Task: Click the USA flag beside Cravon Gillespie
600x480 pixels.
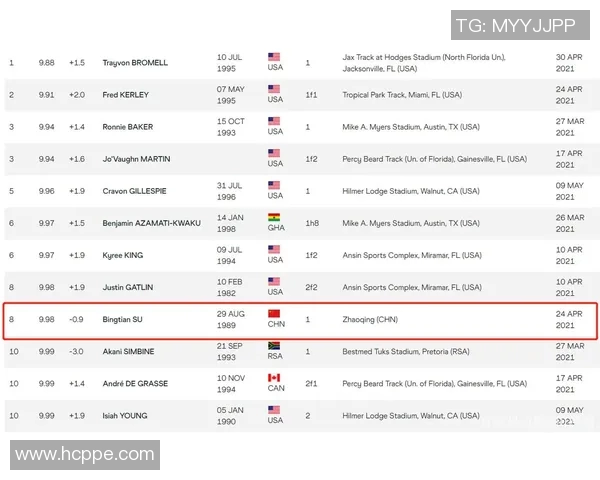Action: [274, 185]
